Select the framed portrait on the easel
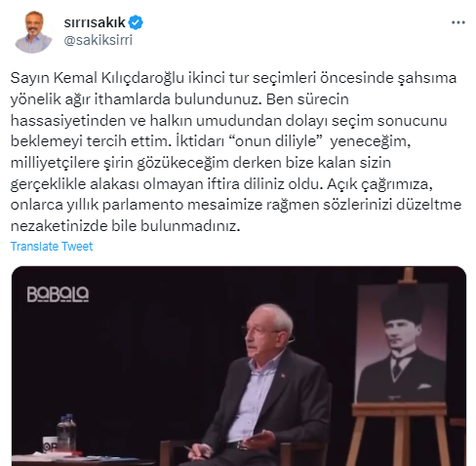The height and width of the screenshot is (466, 476). [x=402, y=343]
